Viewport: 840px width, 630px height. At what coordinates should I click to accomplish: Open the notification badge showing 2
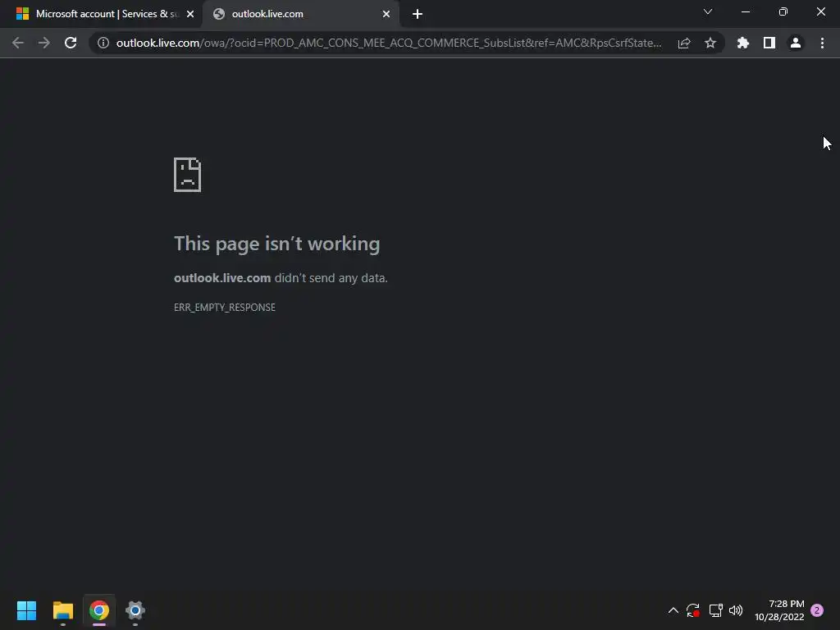[x=817, y=610]
